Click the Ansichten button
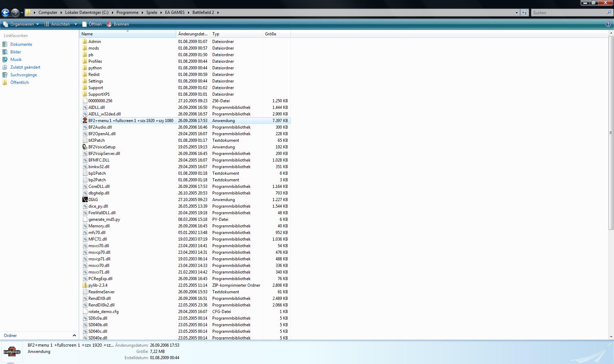The image size is (614, 364). pyautogui.click(x=57, y=24)
